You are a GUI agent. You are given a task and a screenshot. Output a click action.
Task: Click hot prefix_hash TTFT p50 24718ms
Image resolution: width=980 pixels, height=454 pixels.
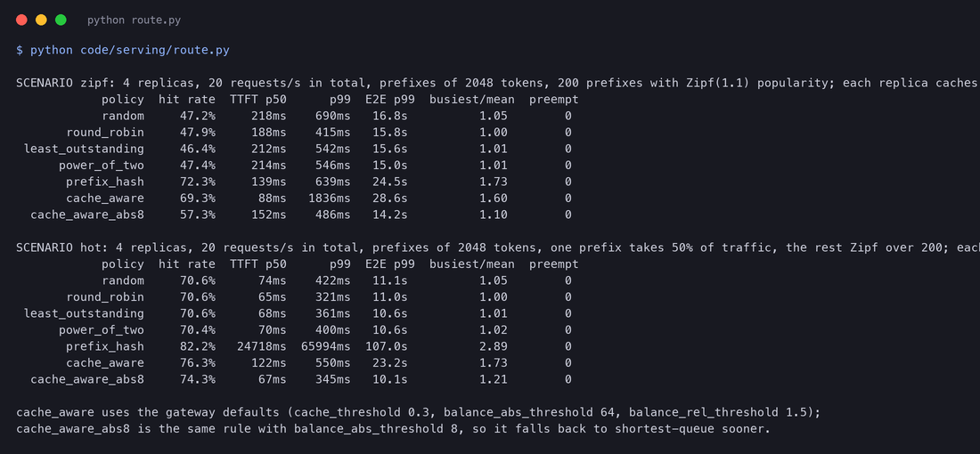(x=262, y=346)
